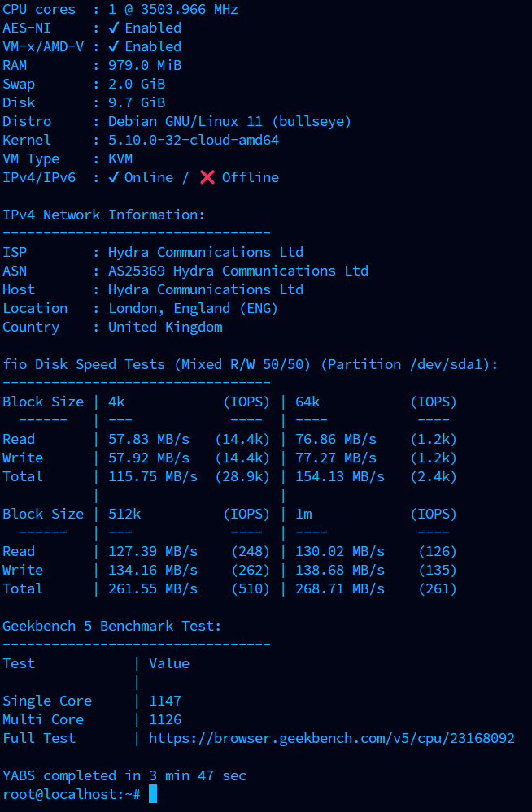
Task: Click the '1m' block size column header
Action: click(304, 515)
